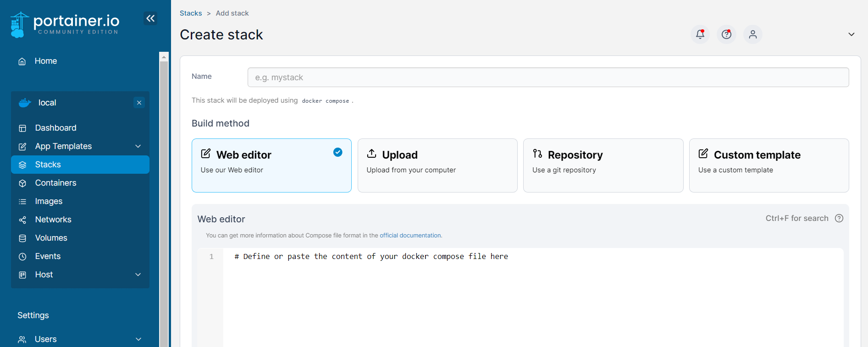Go to the Dashboard
Screen dimensions: 868x347
pos(55,127)
